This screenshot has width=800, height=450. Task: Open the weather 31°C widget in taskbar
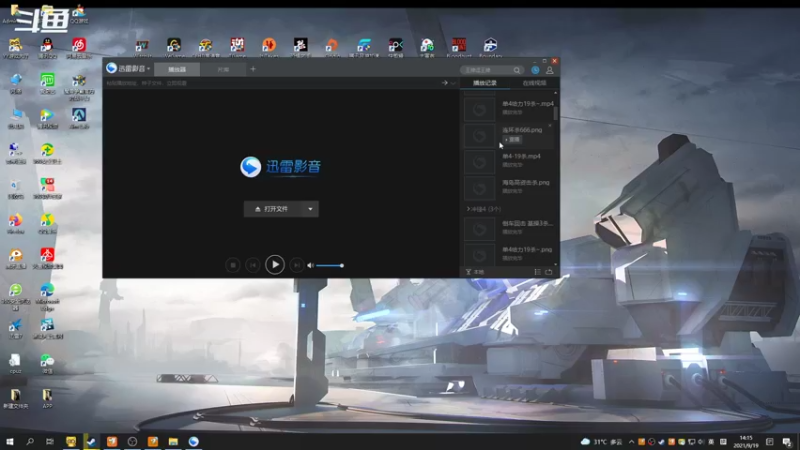click(x=601, y=442)
